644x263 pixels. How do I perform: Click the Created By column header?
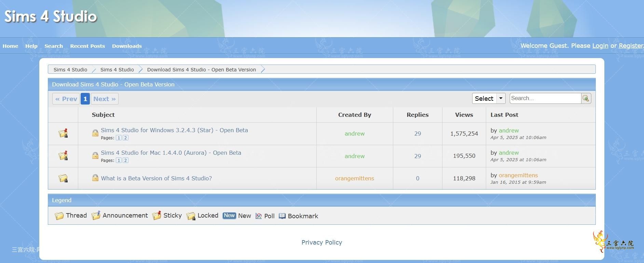355,115
